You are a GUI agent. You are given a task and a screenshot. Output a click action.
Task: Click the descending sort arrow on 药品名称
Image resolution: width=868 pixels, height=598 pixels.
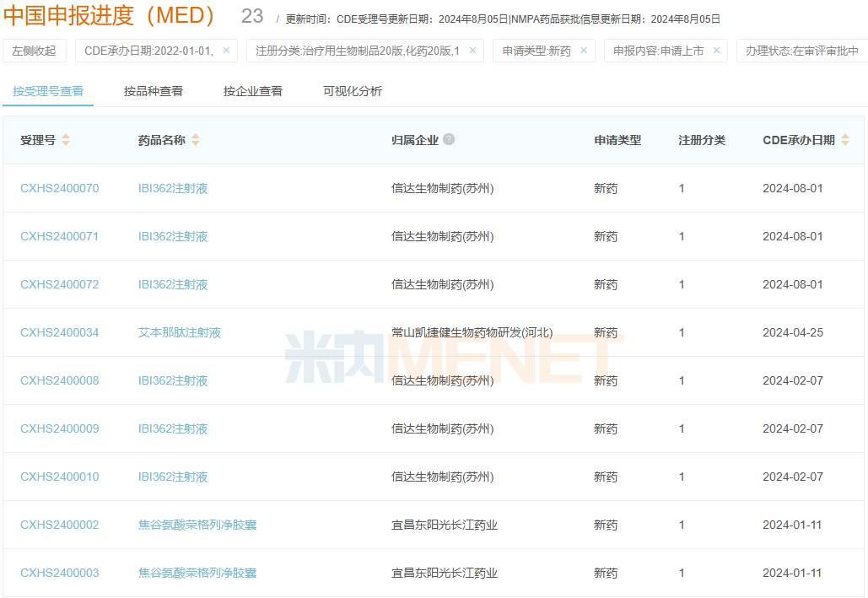coord(195,145)
